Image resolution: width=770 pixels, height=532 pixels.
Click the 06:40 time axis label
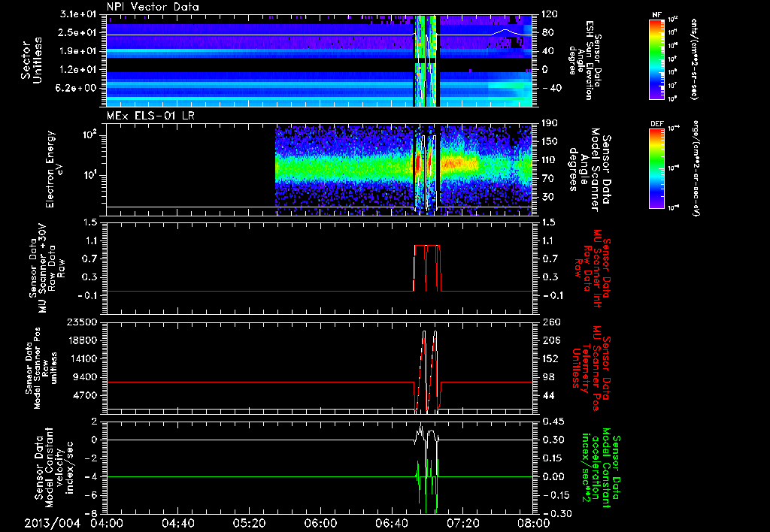391,522
